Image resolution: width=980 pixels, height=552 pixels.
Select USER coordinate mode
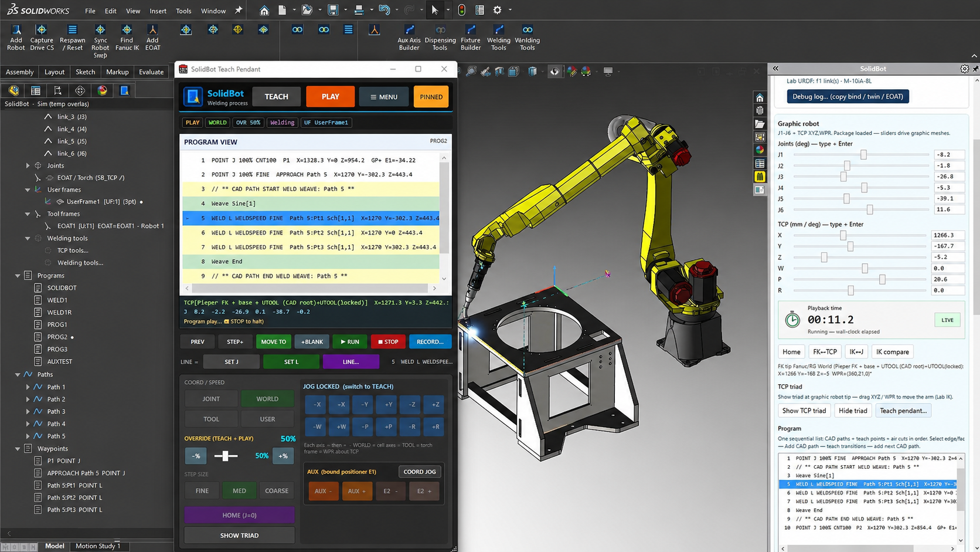click(x=267, y=419)
